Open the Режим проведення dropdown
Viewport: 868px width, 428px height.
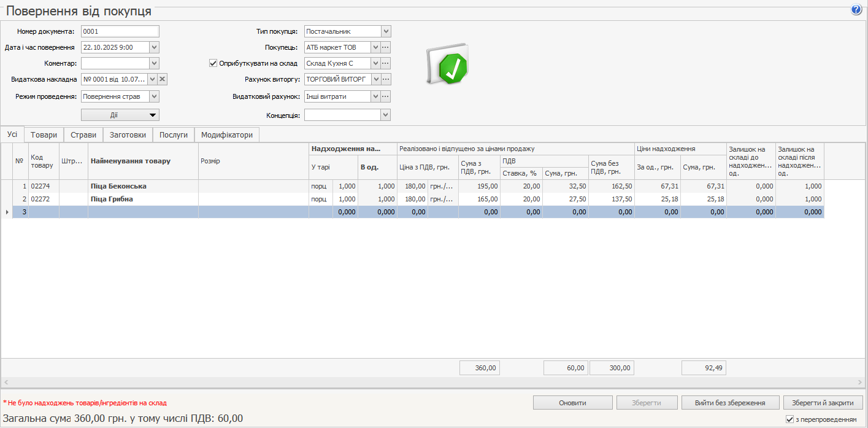pyautogui.click(x=154, y=96)
